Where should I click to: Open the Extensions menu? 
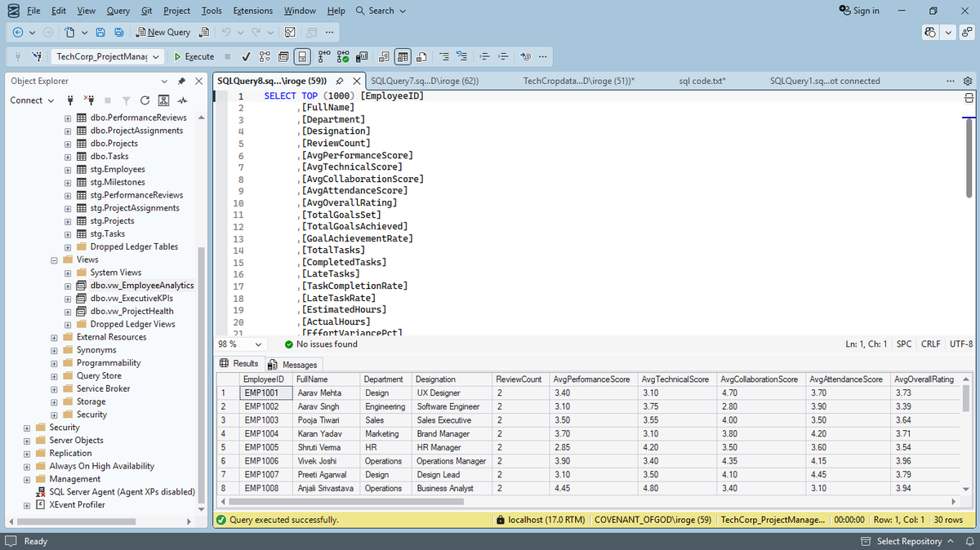[x=253, y=11]
